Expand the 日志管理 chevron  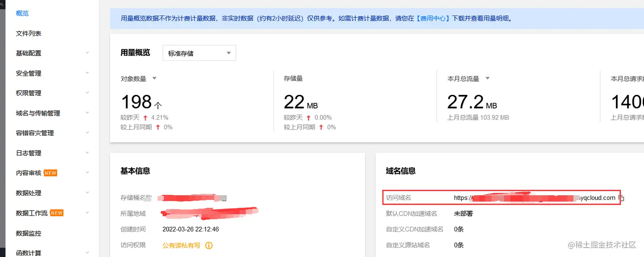[87, 152]
